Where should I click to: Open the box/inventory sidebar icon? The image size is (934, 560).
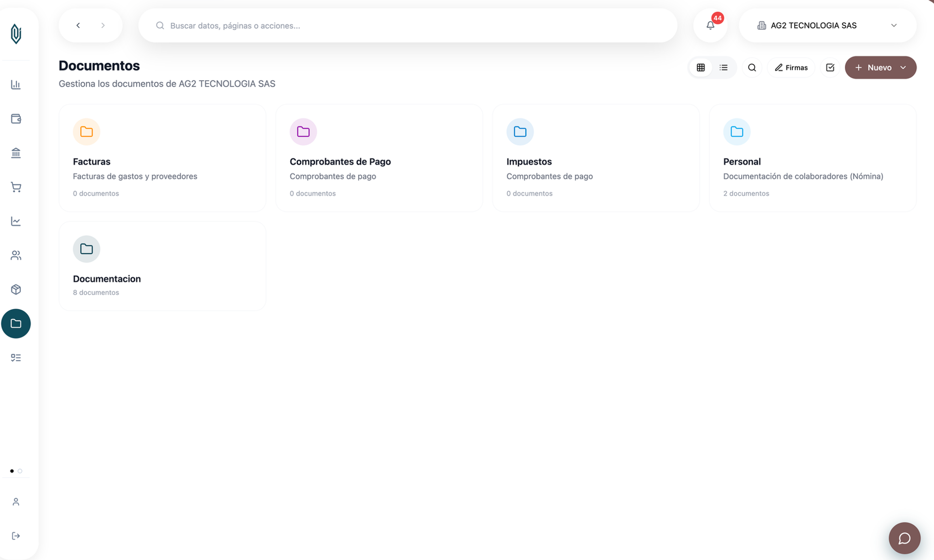coord(16,289)
